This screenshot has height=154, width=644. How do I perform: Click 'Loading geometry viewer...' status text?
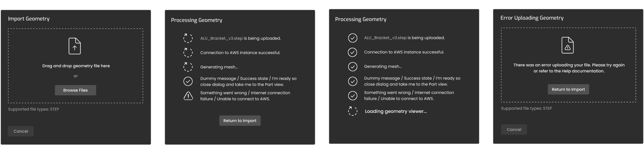396,111
